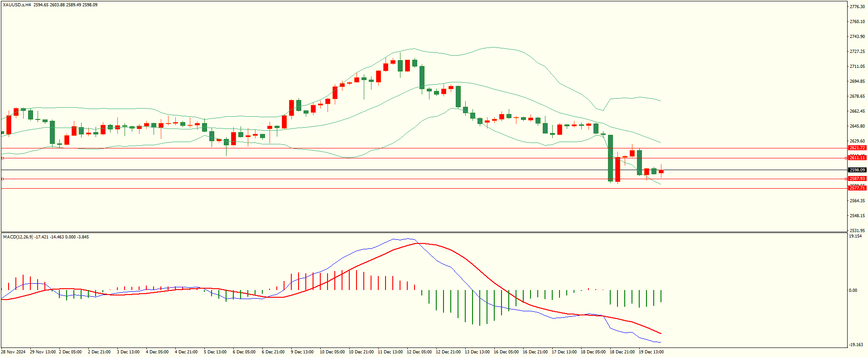Click the small square handle left of the 2587.93 label
Image resolution: width=868 pixels, height=357 pixels.
tap(846, 179)
